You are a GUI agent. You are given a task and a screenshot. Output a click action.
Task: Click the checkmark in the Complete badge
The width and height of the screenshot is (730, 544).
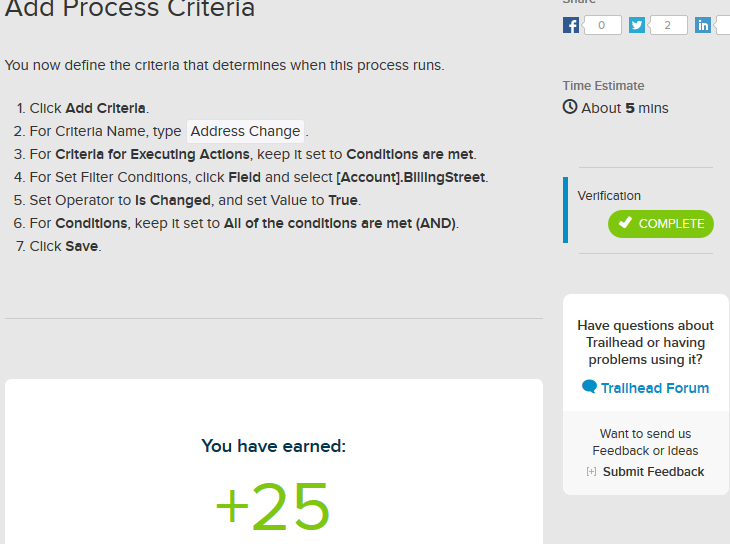(625, 224)
